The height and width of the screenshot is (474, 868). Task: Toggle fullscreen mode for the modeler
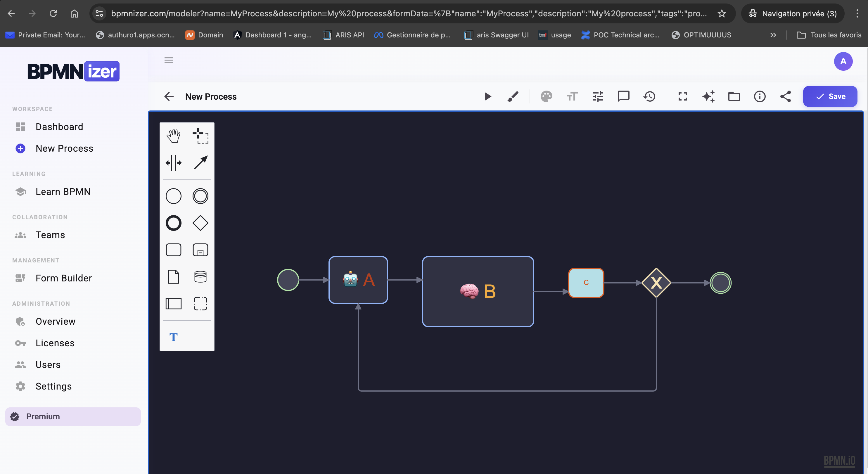[x=682, y=97]
